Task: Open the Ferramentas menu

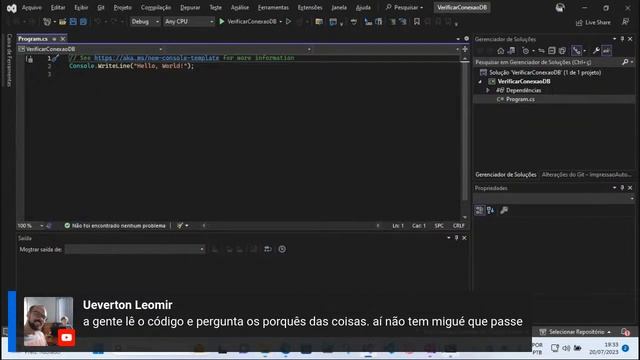Action: coord(273,7)
